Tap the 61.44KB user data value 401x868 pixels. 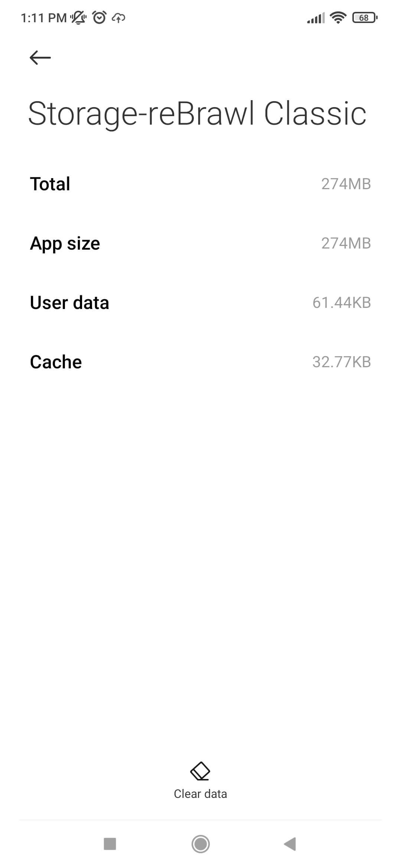342,303
